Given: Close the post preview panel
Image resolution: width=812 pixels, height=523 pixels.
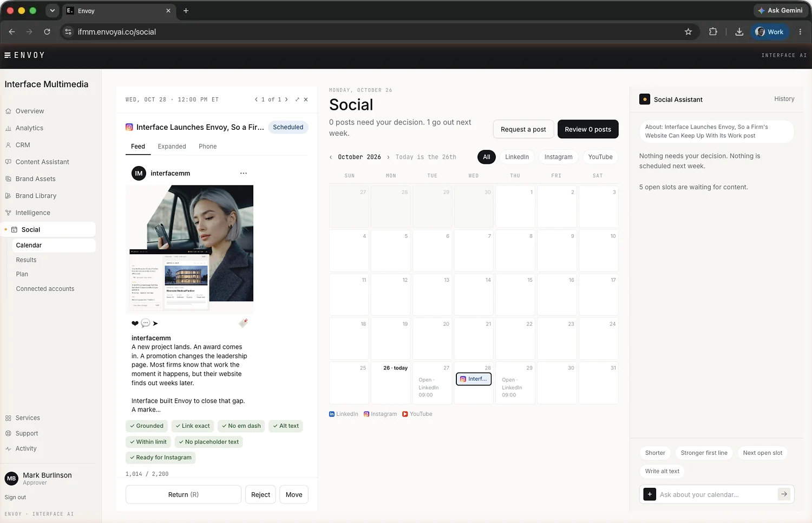Looking at the screenshot, I should [306, 100].
